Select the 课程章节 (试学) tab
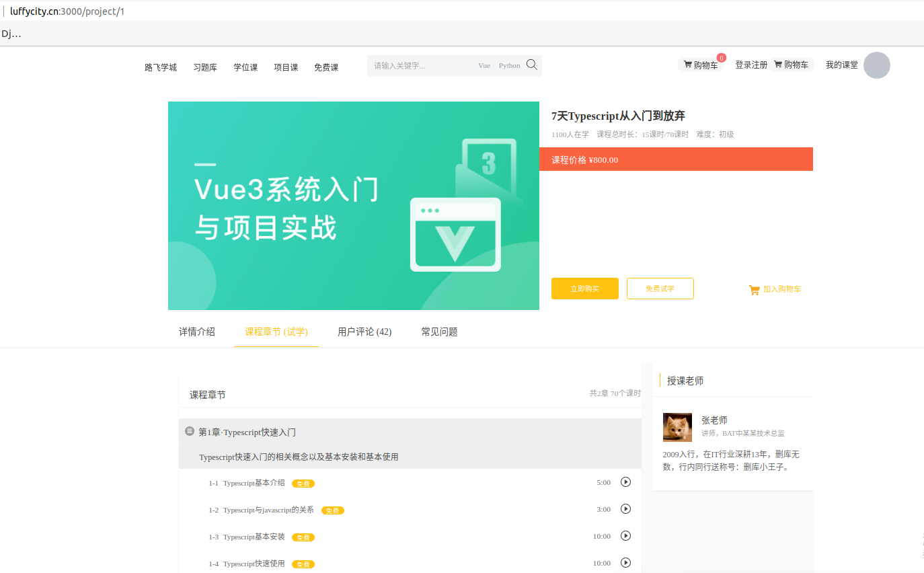Viewport: 924px width, 573px height. click(276, 332)
